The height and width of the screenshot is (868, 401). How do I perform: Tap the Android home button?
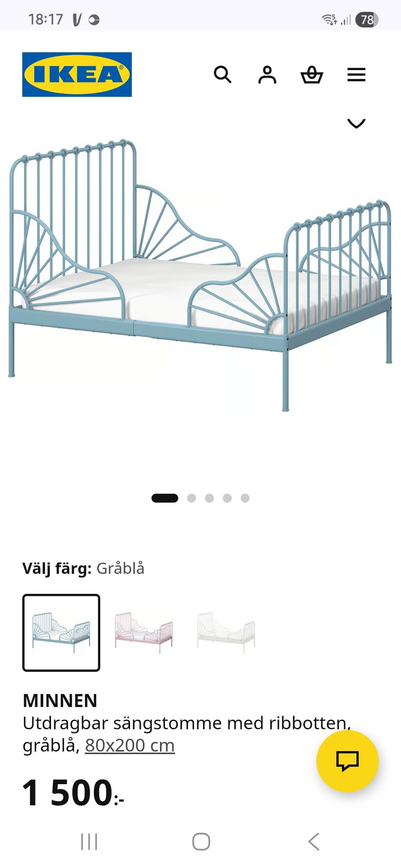tap(201, 842)
